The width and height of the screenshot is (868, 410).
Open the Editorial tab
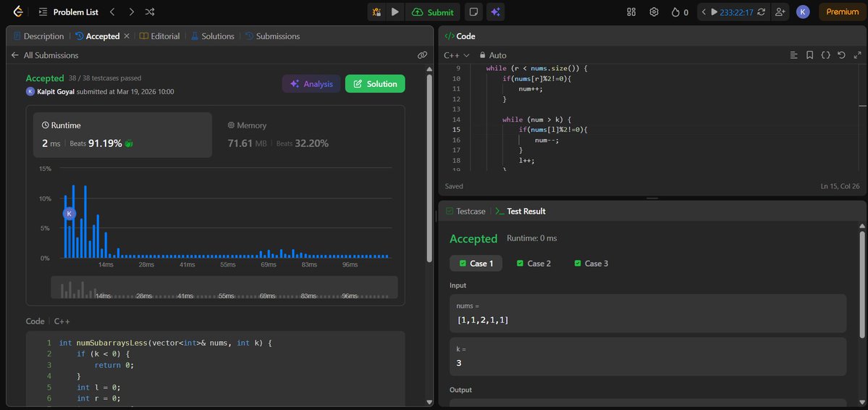(x=159, y=36)
